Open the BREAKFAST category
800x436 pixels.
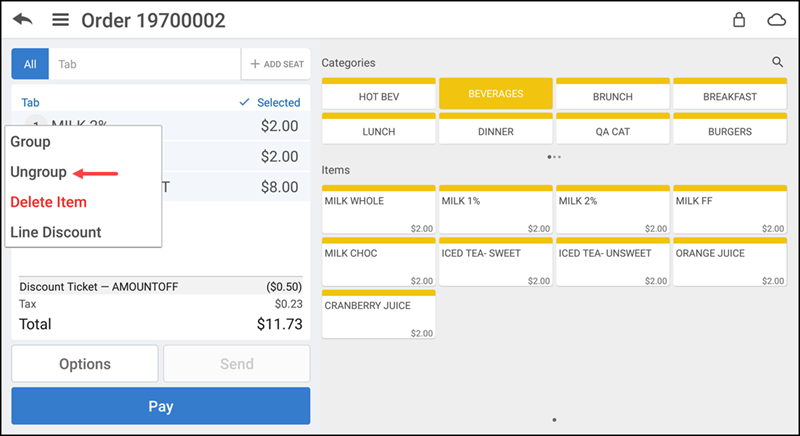click(730, 94)
